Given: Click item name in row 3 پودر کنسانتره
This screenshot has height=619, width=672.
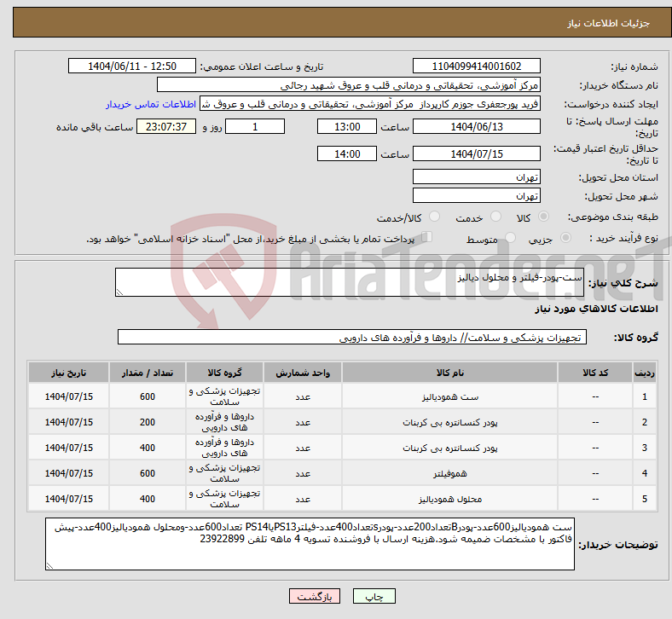Looking at the screenshot, I should coord(449,448).
